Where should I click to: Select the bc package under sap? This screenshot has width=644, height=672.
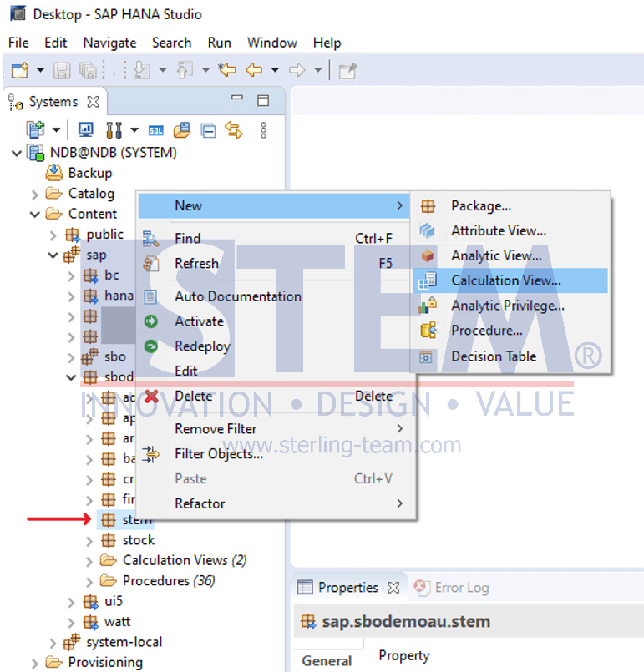pos(111,275)
